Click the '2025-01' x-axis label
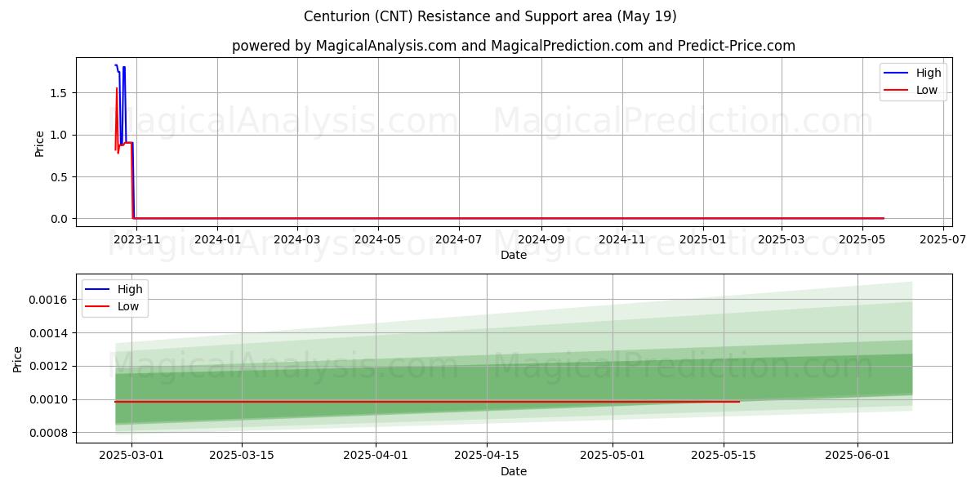 [x=702, y=239]
